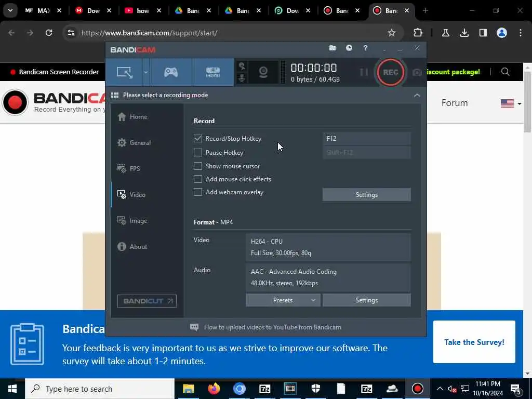Click the BANDICUT launch button
532x399 pixels.
click(x=147, y=301)
